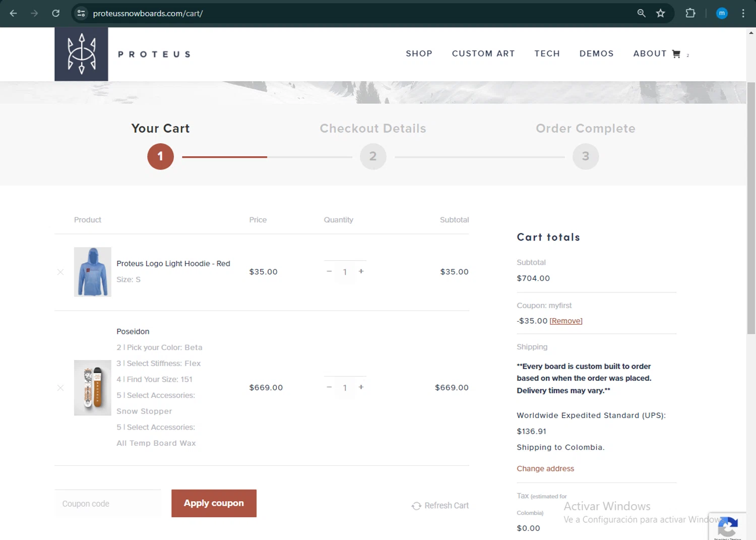This screenshot has height=540, width=756.
Task: Go to the DEMOS page
Action: pyautogui.click(x=596, y=53)
